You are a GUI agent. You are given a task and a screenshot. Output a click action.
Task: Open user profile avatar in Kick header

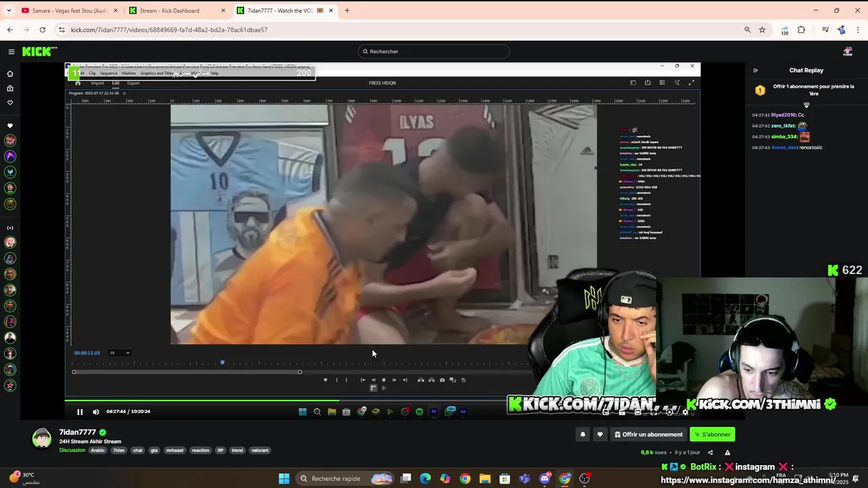[848, 52]
